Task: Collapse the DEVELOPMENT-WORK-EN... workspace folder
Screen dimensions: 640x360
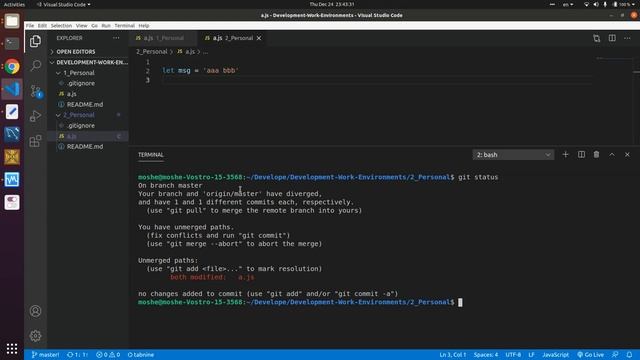Action: [x=89, y=62]
